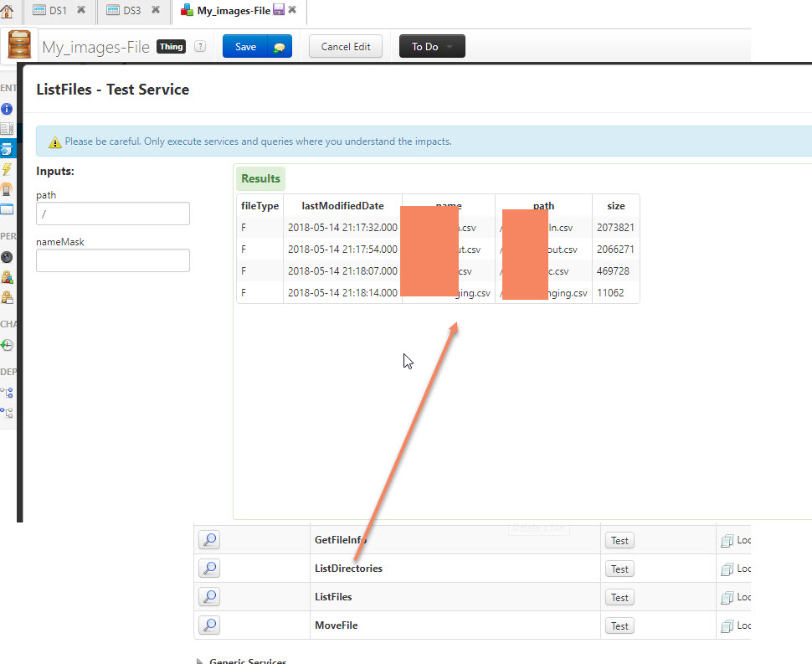Click the comment bubble on the Save button
The width and height of the screenshot is (812, 664).
coord(280,46)
